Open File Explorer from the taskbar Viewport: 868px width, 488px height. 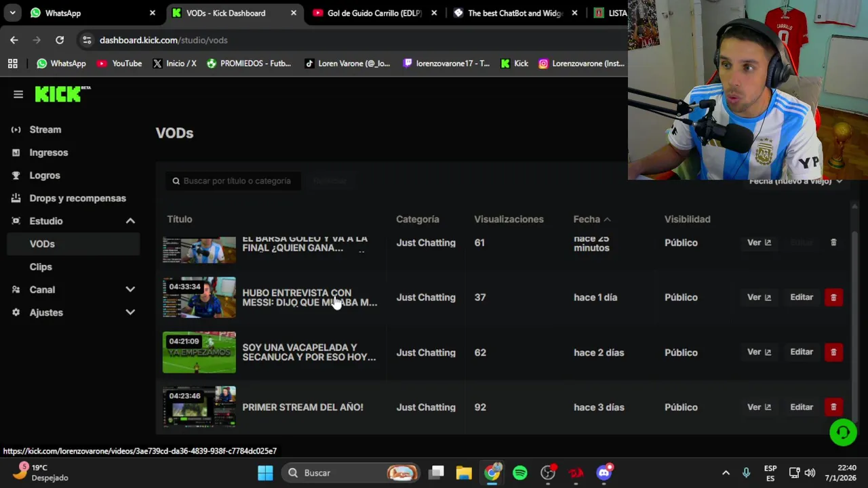(464, 472)
